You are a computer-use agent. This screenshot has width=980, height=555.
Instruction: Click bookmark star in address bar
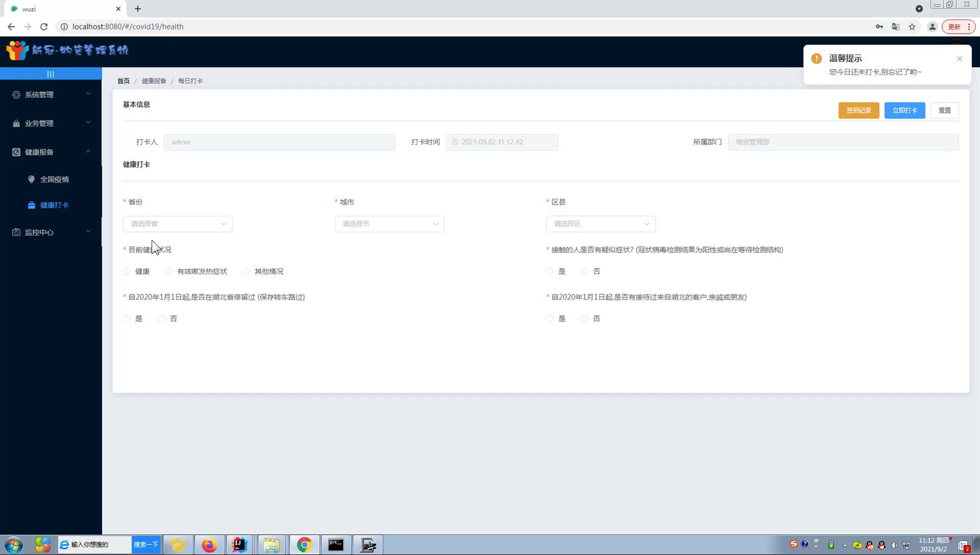[x=912, y=27]
